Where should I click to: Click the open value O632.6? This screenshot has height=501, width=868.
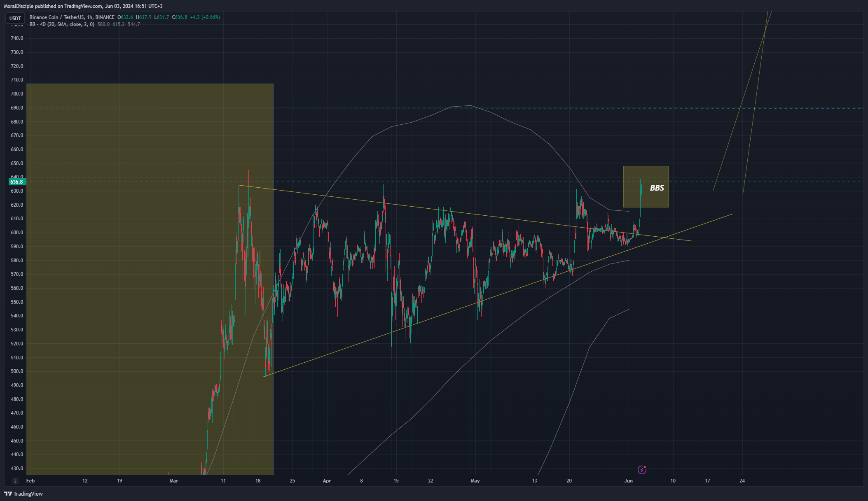coord(125,17)
